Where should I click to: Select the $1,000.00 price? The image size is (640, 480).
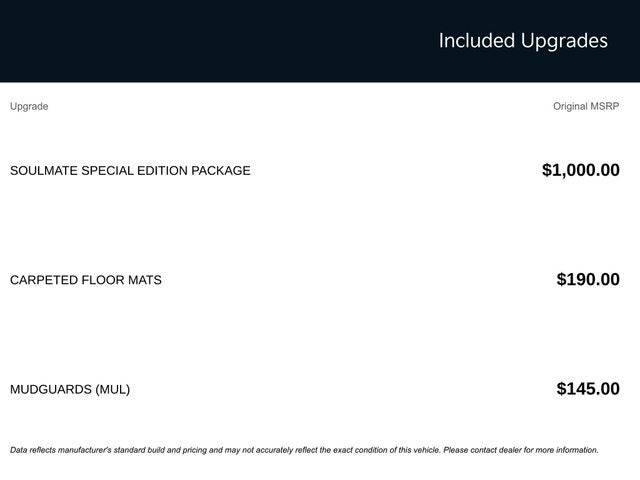(x=580, y=170)
